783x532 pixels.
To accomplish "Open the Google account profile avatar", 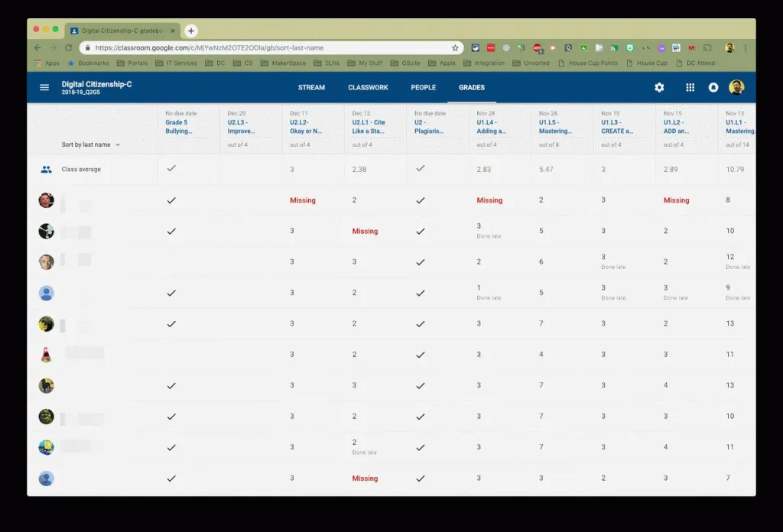I will [736, 87].
